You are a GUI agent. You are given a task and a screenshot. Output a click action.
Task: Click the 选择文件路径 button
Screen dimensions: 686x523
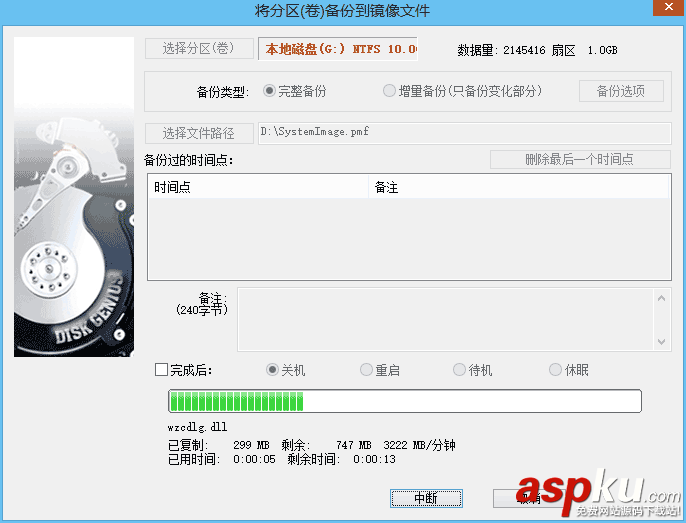(x=199, y=133)
